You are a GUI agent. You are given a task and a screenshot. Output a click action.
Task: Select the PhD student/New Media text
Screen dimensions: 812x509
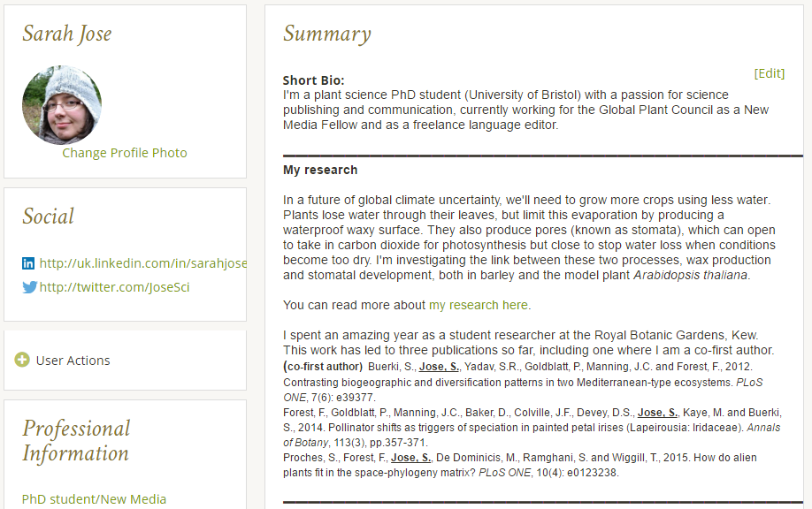coord(95,499)
